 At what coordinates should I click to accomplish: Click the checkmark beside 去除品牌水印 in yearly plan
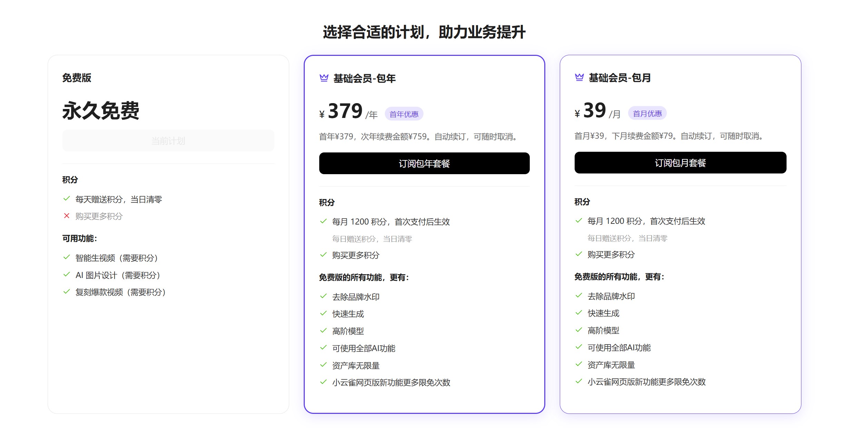tap(323, 296)
